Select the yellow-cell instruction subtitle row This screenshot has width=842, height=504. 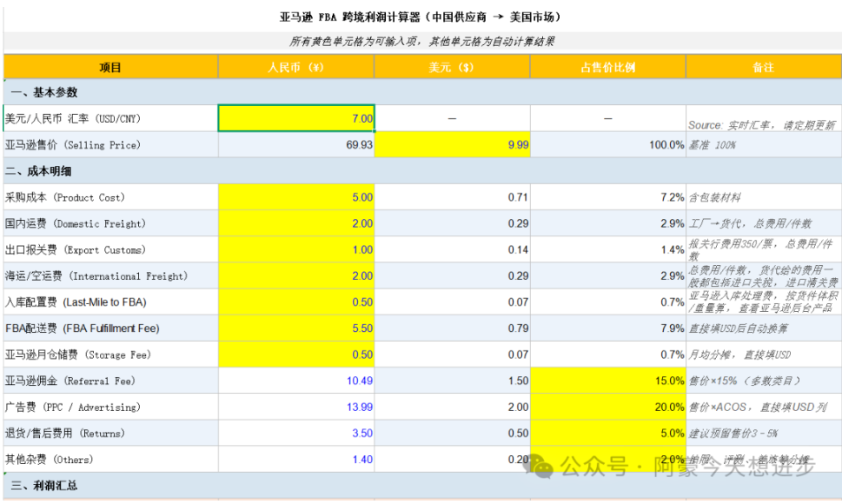422,42
